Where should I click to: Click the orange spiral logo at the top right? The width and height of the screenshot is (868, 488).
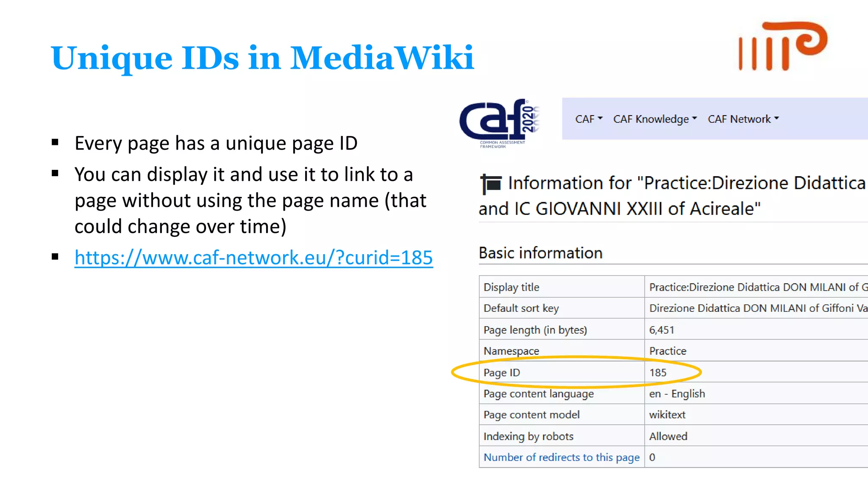(783, 46)
